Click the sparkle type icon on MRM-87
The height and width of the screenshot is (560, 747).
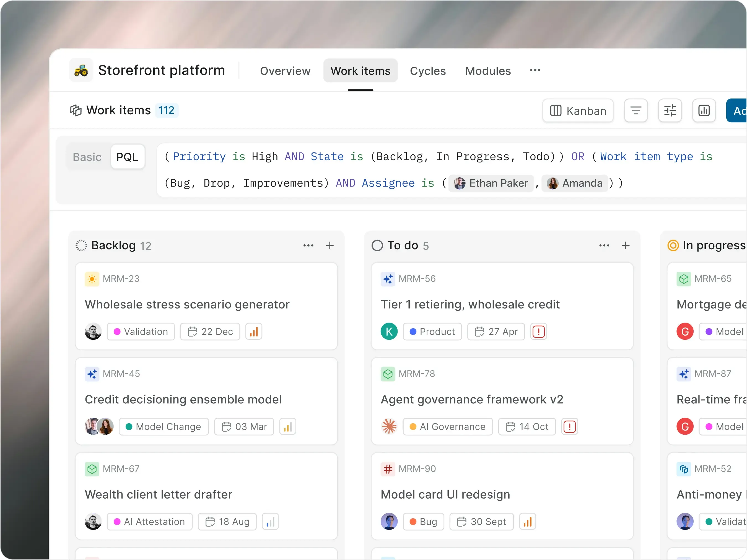tap(684, 374)
